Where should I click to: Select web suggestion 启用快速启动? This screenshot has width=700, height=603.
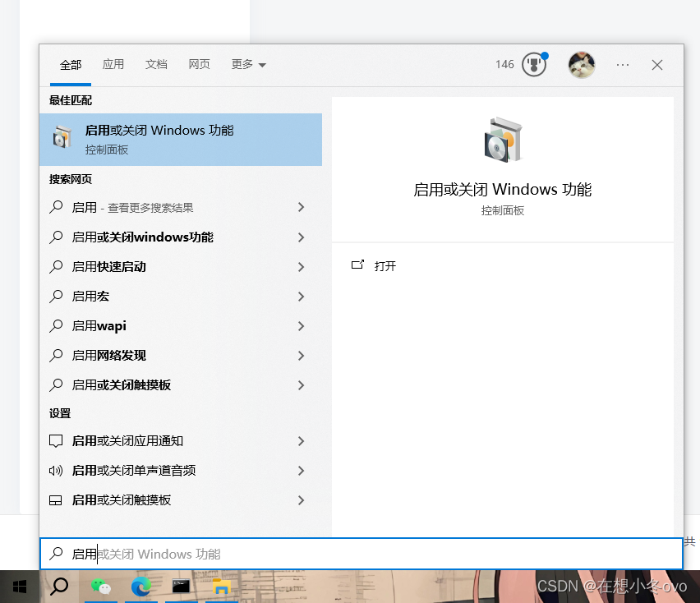(181, 266)
